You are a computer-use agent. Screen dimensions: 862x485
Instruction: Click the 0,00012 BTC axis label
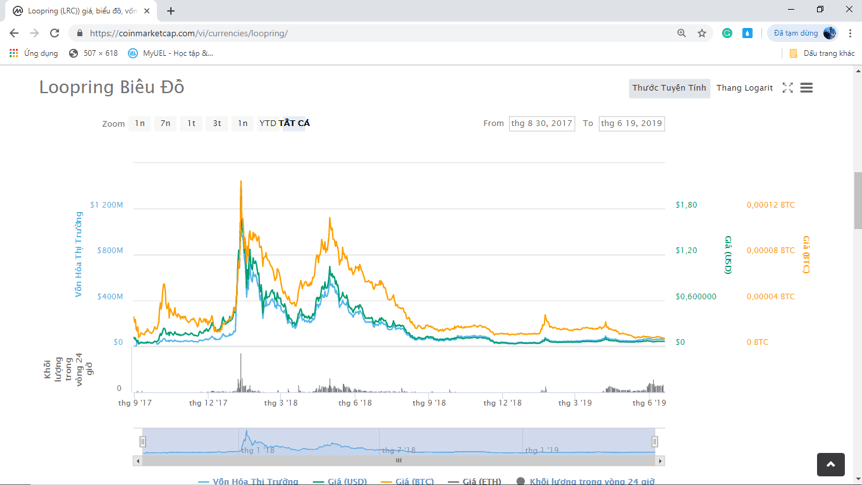point(771,205)
